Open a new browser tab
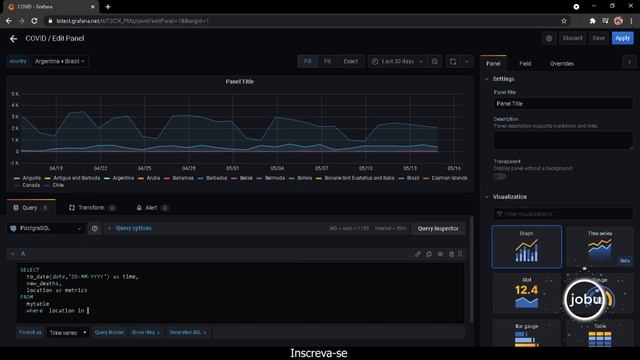The width and height of the screenshot is (640, 360). [x=108, y=7]
